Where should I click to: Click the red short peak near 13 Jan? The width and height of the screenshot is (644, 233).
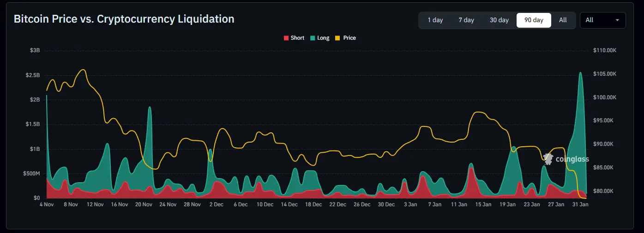click(x=471, y=169)
